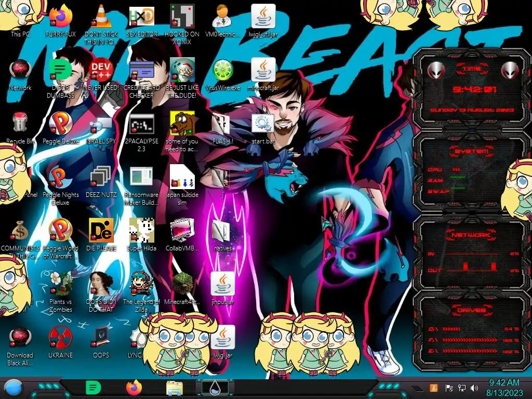
Task: Select the lwjgl_util.jar file
Action: pos(263,20)
